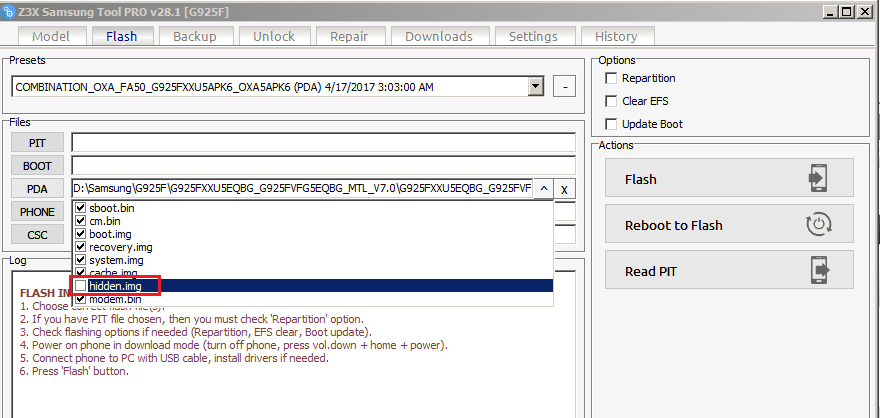This screenshot has height=418, width=880.
Task: Toggle the boot.img checkbox
Action: pyautogui.click(x=80, y=234)
